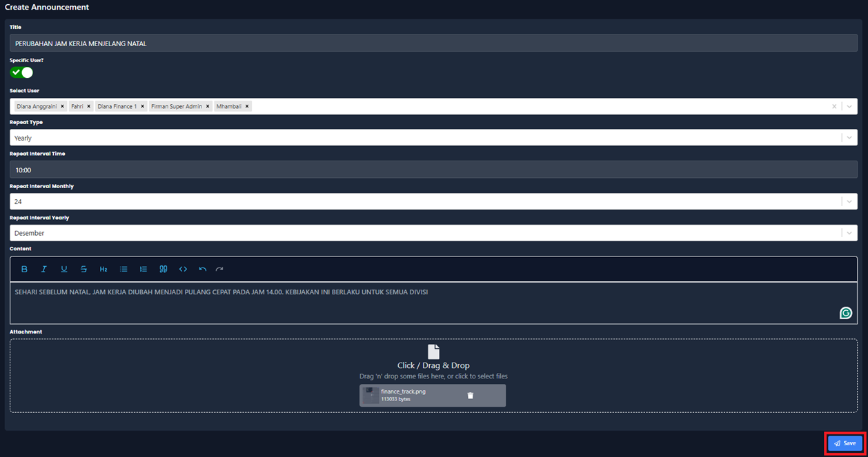Screen dimensions: 868x457
Task: Undo last edit in content editor
Action: pyautogui.click(x=202, y=269)
